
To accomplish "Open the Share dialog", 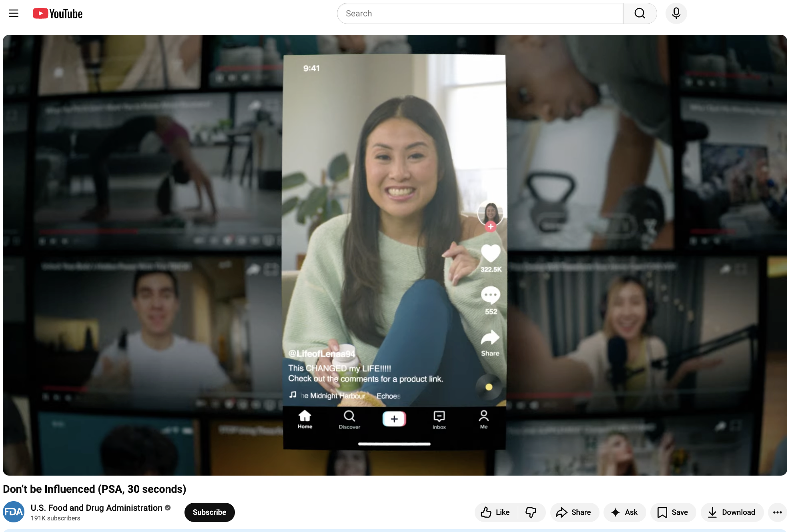I will [574, 512].
